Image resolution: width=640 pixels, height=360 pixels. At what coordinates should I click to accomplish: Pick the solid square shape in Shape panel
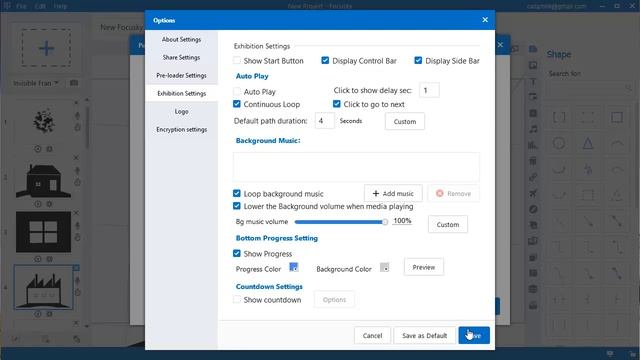[617, 118]
